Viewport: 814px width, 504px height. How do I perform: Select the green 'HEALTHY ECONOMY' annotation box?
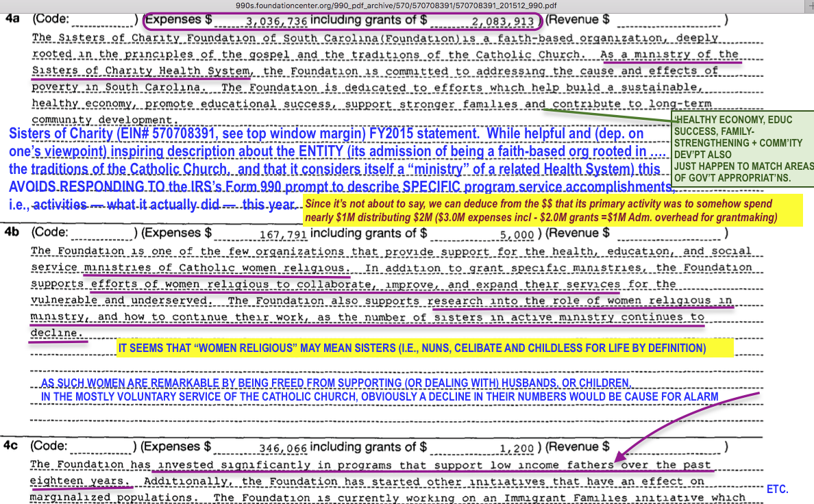pyautogui.click(x=742, y=148)
